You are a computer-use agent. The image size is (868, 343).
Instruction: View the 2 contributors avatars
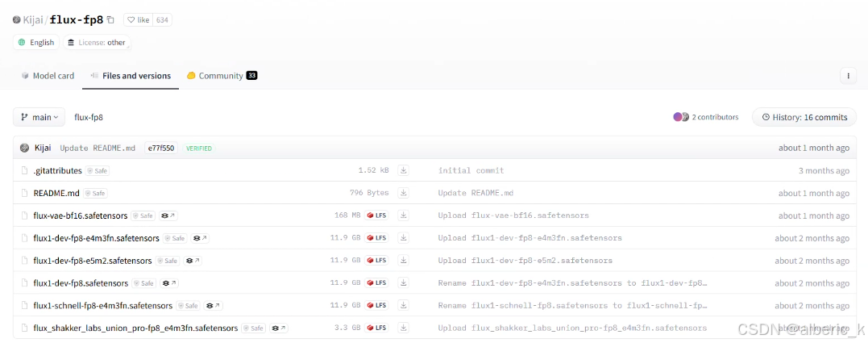point(681,117)
